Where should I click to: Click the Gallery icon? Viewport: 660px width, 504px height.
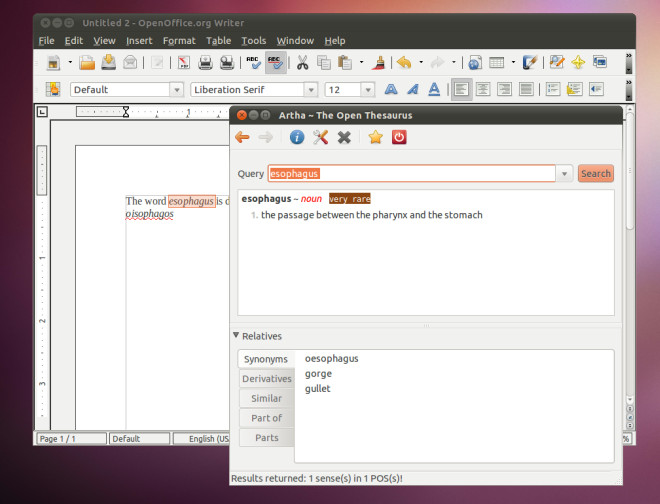point(599,62)
